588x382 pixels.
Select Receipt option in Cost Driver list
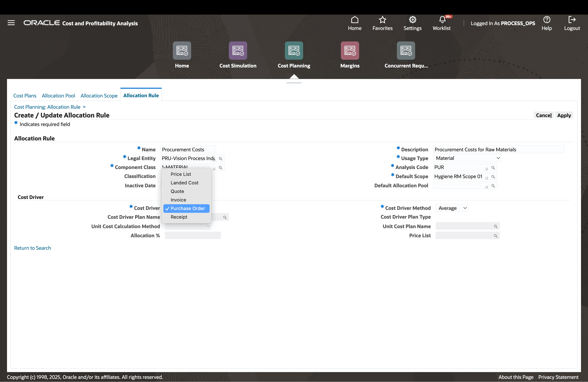pos(179,217)
